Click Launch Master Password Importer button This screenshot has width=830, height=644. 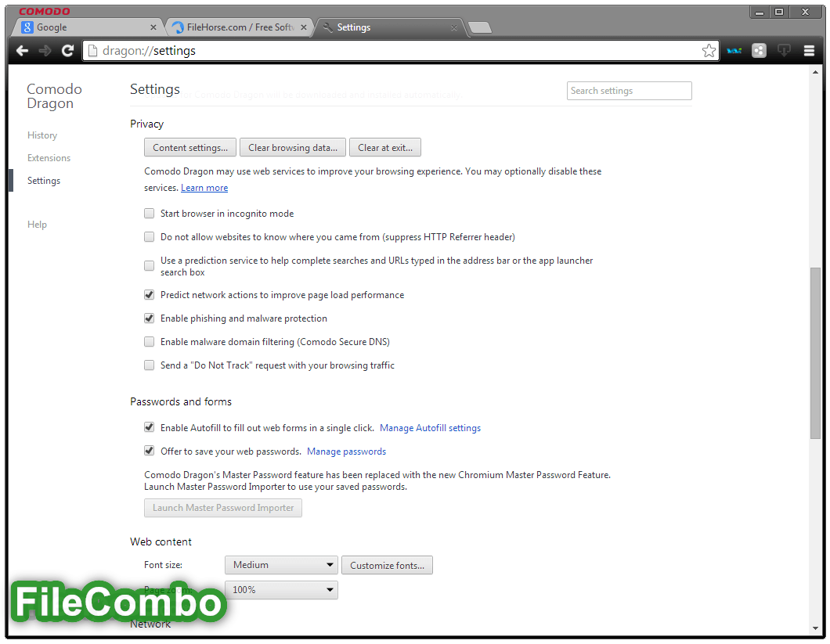223,508
